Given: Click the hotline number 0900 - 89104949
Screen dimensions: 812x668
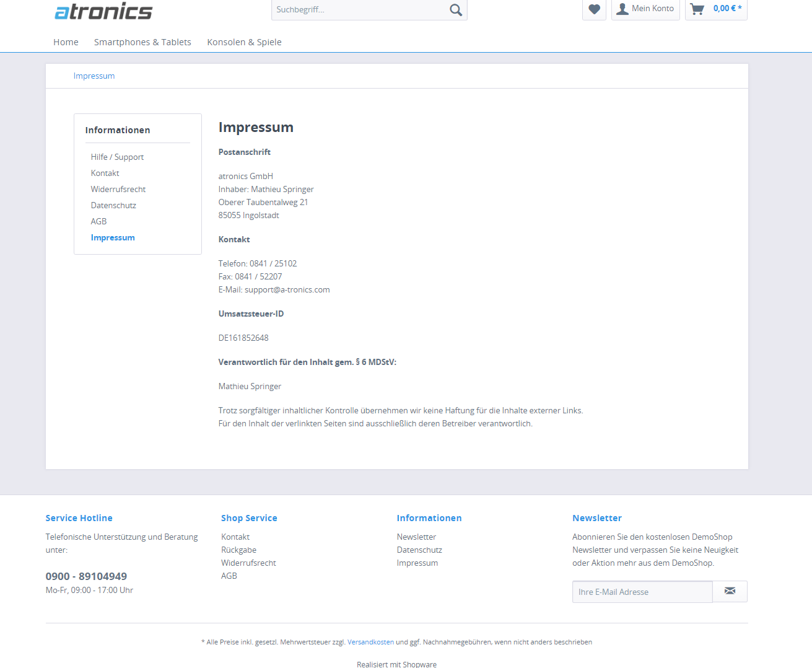Looking at the screenshot, I should coord(86,577).
